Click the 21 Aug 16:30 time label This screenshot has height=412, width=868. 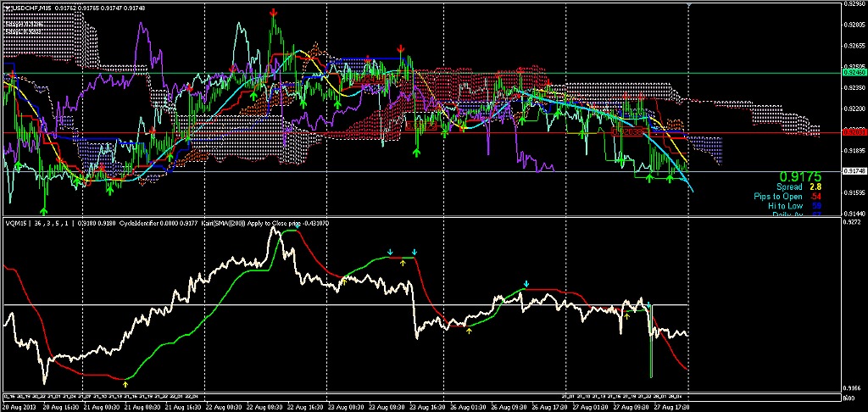point(181,406)
